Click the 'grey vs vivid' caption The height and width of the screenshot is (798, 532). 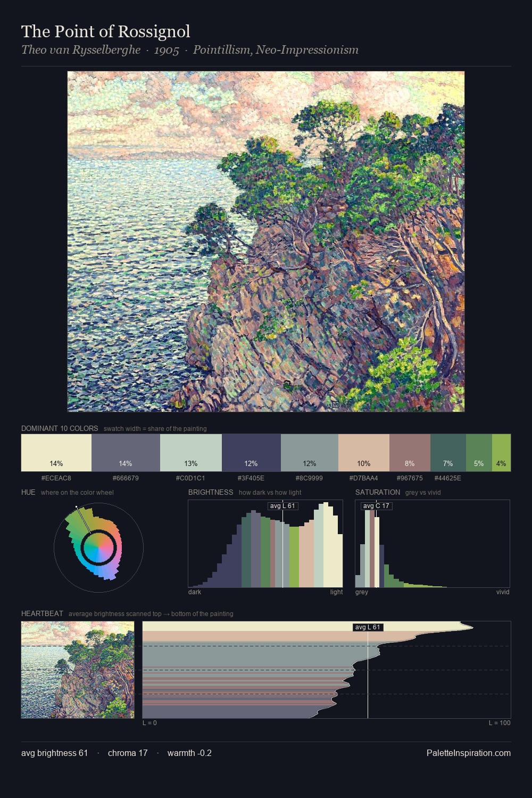coord(423,493)
